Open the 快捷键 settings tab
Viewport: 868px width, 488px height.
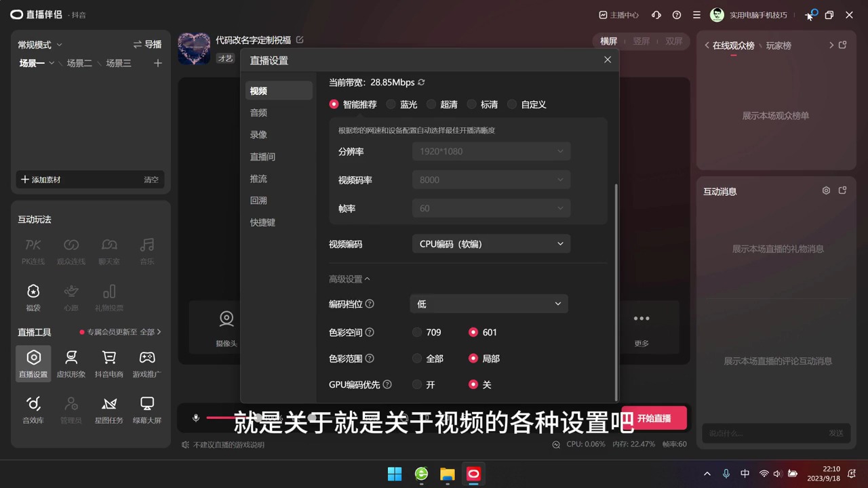coord(279,222)
